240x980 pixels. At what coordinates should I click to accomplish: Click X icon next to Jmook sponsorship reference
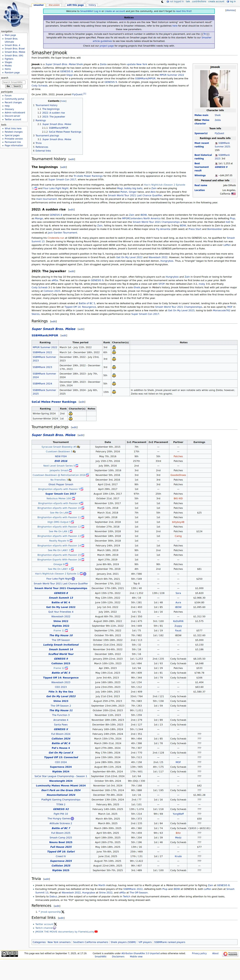63,912
